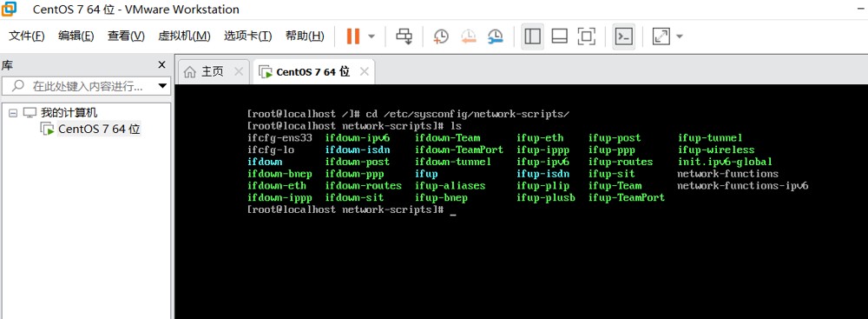Click the library search input field
868x319 pixels.
click(x=86, y=86)
